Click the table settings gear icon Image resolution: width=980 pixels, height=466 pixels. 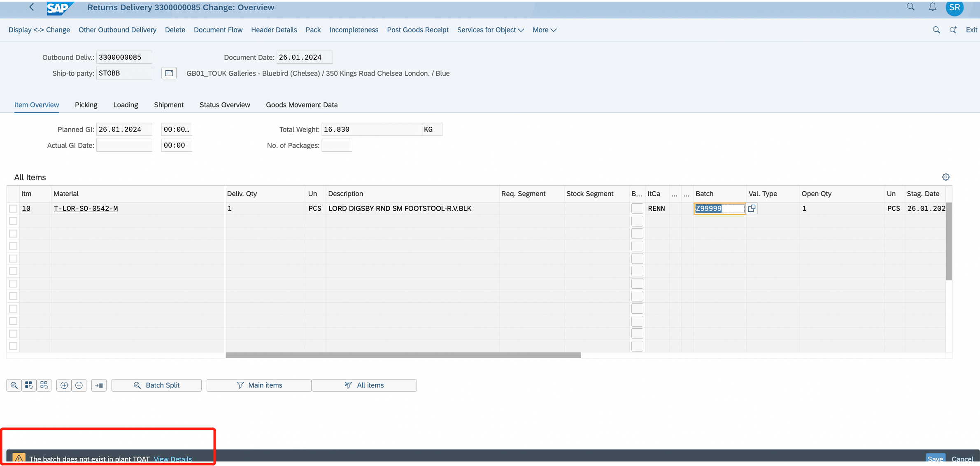[x=945, y=177]
